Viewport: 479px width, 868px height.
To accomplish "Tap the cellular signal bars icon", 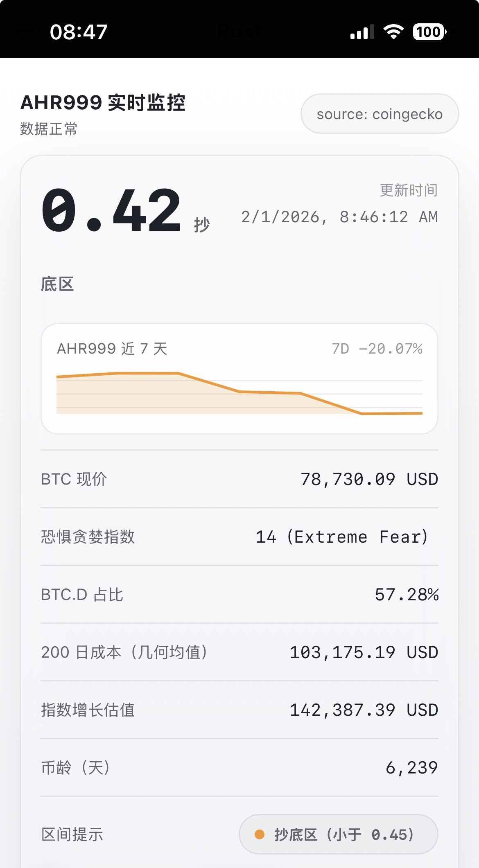I will point(362,32).
